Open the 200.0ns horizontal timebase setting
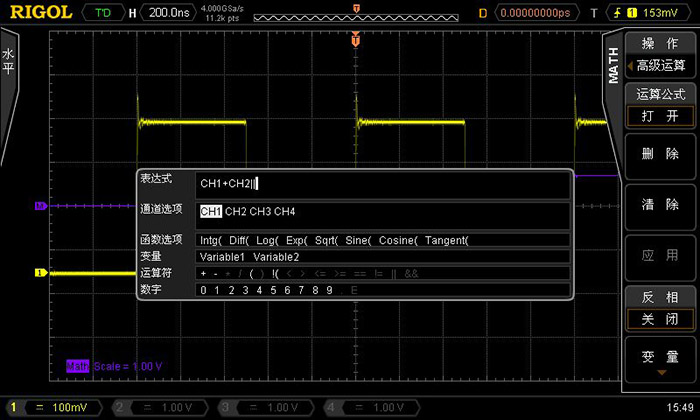The width and height of the screenshot is (700, 420). point(170,13)
